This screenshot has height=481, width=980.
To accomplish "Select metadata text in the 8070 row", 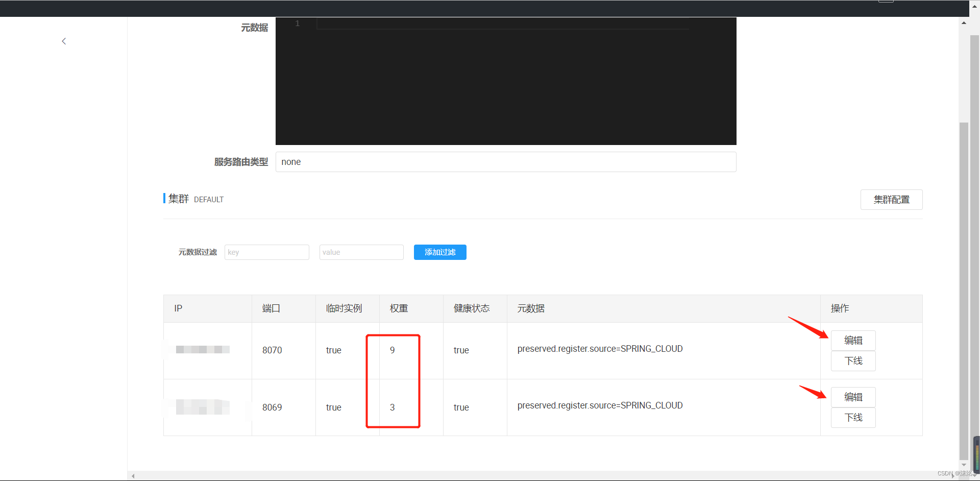I will pyautogui.click(x=600, y=349).
